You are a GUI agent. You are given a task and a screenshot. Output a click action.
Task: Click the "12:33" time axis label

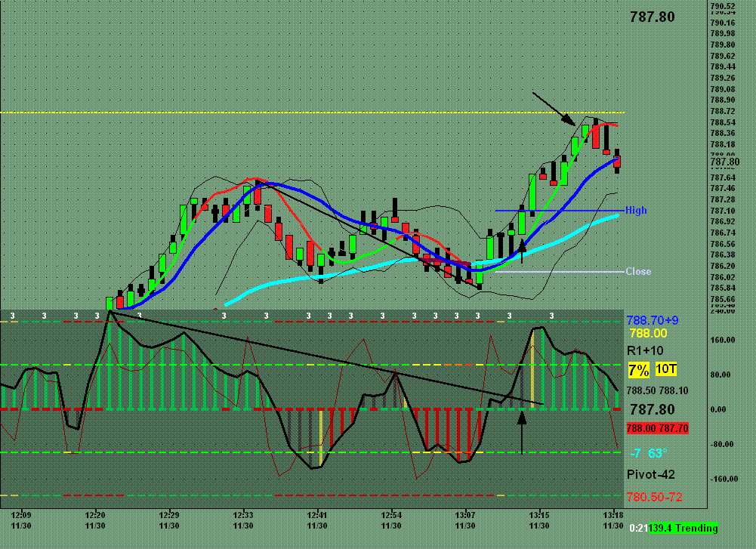pyautogui.click(x=243, y=515)
